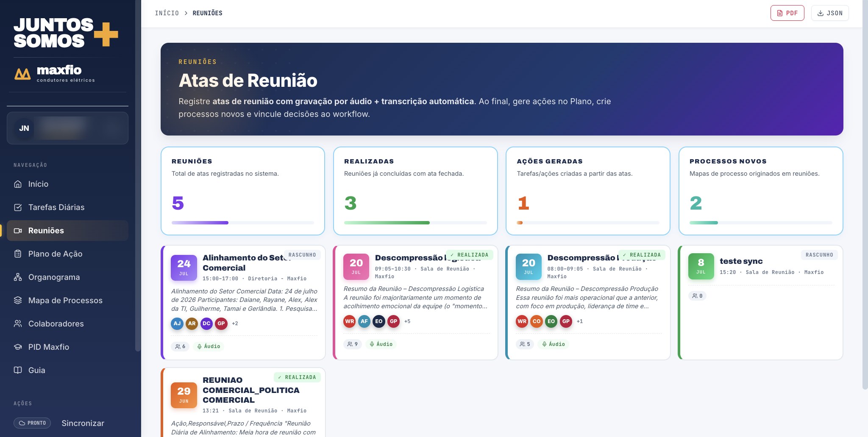Click the 0 participants chip on teste sync
The width and height of the screenshot is (868, 437).
pos(697,296)
